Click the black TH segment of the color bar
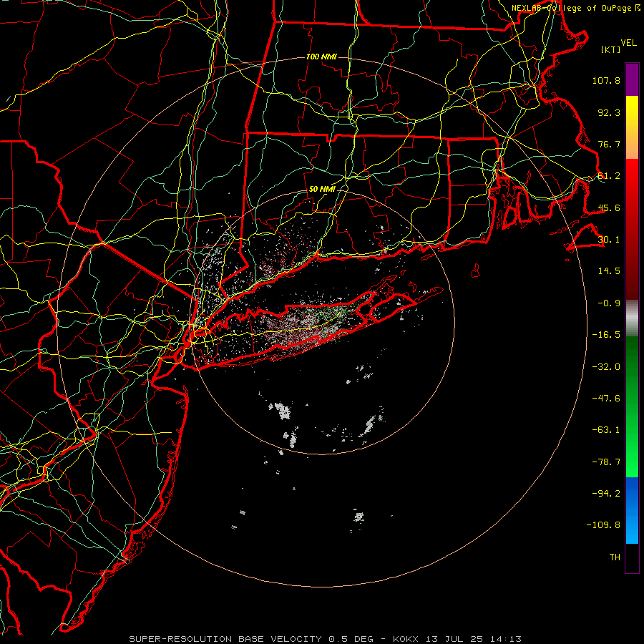This screenshot has width=644, height=644. pos(632,558)
